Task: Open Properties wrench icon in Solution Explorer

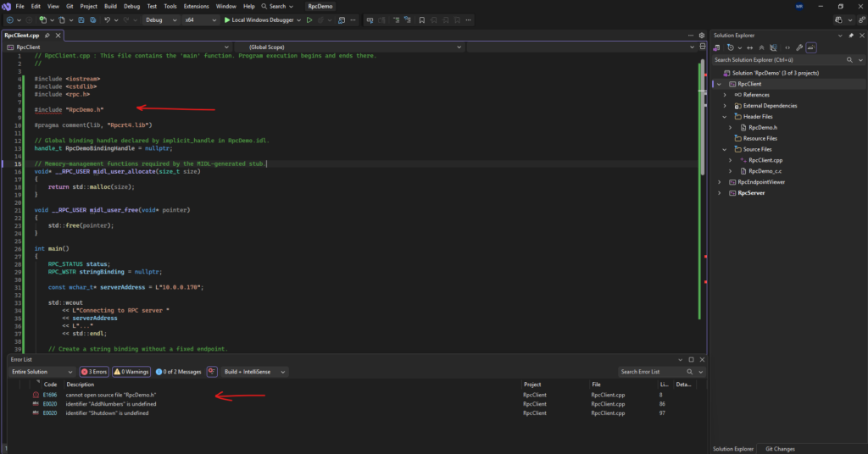Action: (x=799, y=47)
